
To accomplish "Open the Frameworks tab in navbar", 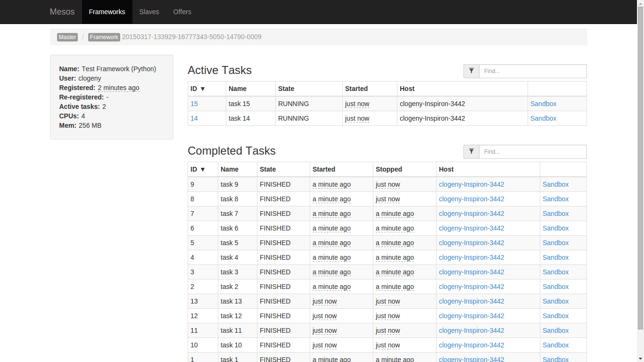I will click(x=107, y=12).
